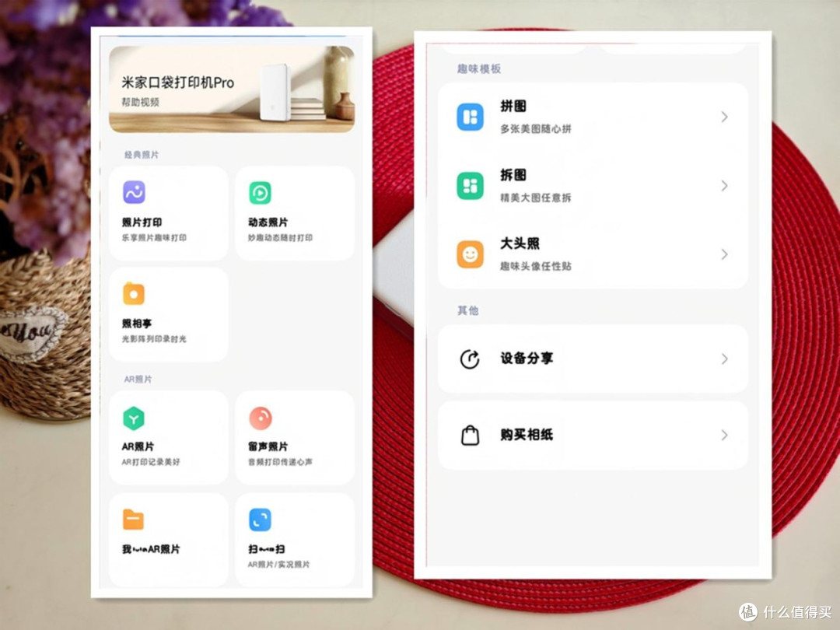Tap the orange folder icon for my AR photos
Screen dimensions: 840x630
click(134, 519)
